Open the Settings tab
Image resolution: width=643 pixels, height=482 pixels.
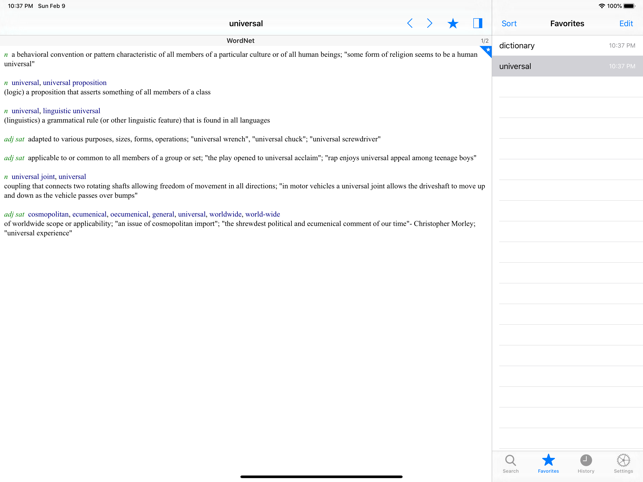click(623, 464)
